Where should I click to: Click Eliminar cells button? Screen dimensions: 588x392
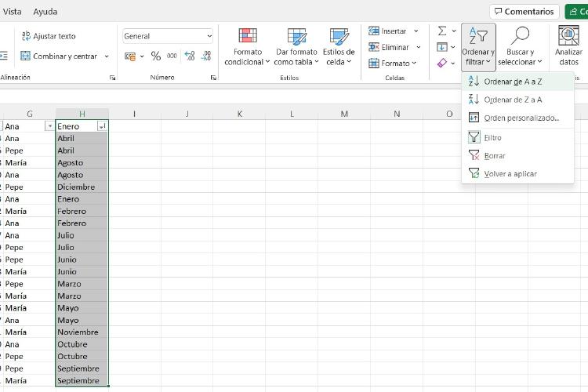click(389, 47)
